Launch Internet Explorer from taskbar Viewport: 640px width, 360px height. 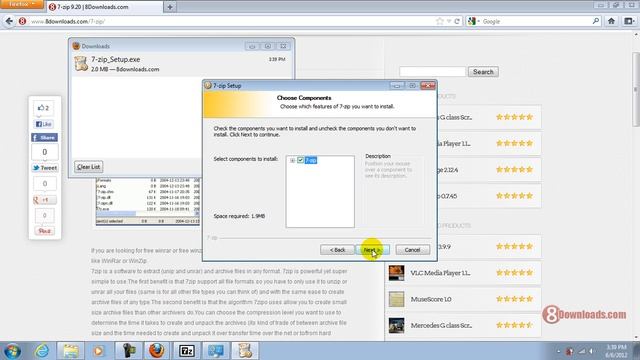(x=42, y=351)
